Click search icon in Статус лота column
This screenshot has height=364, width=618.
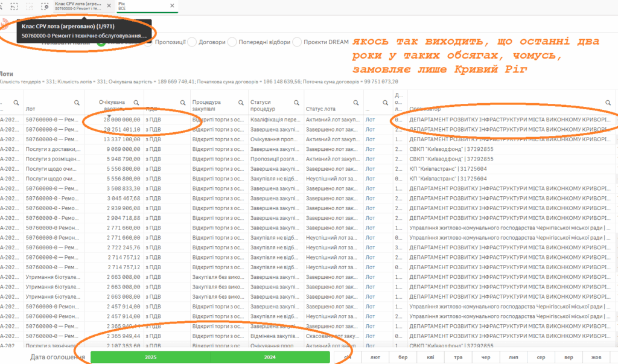[356, 103]
